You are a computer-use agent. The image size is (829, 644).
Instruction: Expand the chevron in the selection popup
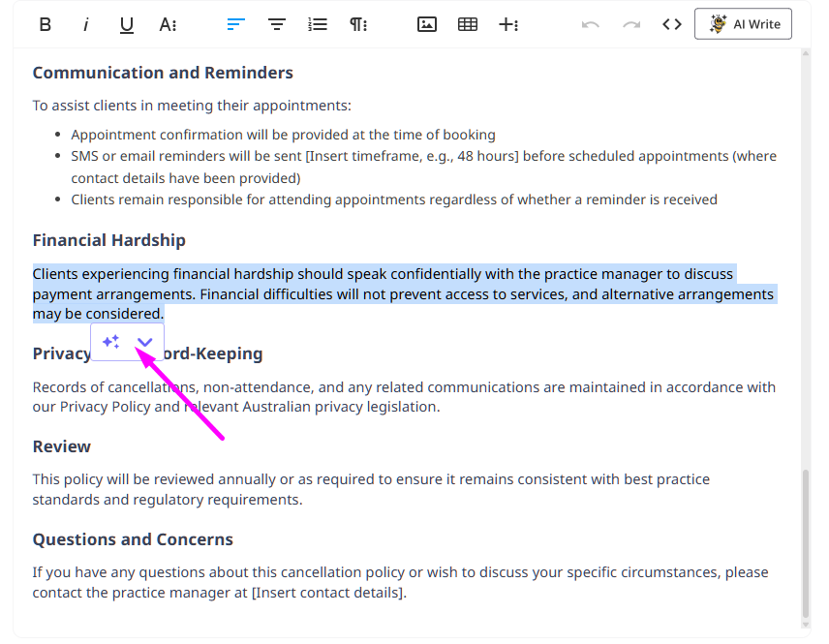[x=145, y=342]
